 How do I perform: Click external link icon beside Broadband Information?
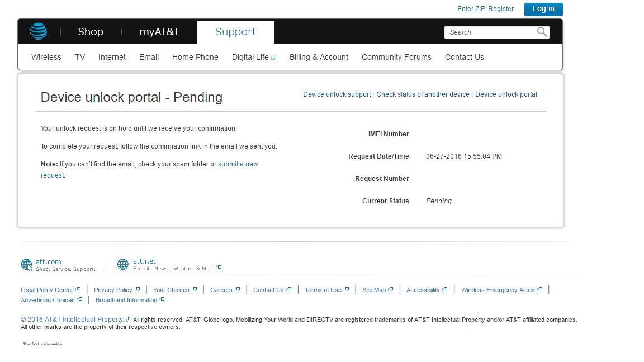[x=162, y=300]
